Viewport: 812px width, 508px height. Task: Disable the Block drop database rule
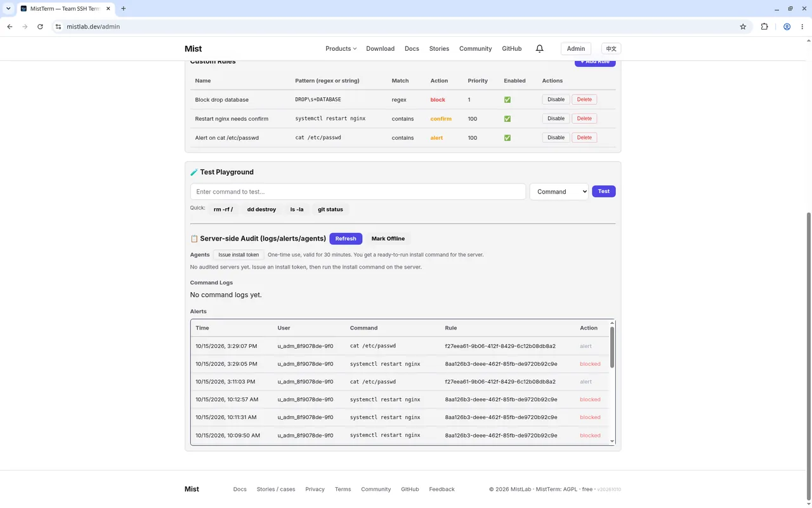click(x=556, y=100)
